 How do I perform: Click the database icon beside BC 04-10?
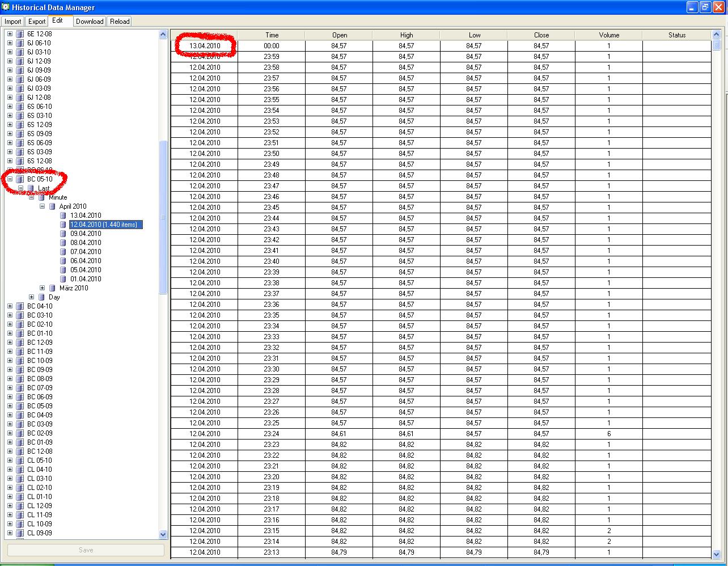point(20,306)
